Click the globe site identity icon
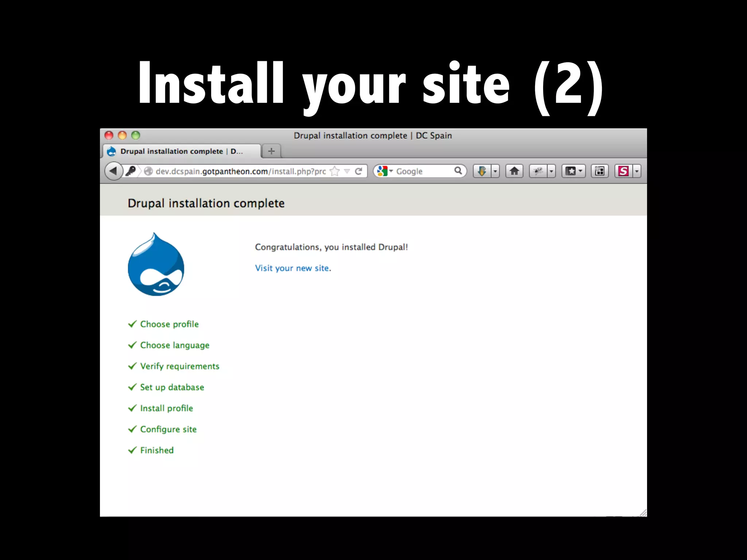747x560 pixels. [148, 171]
